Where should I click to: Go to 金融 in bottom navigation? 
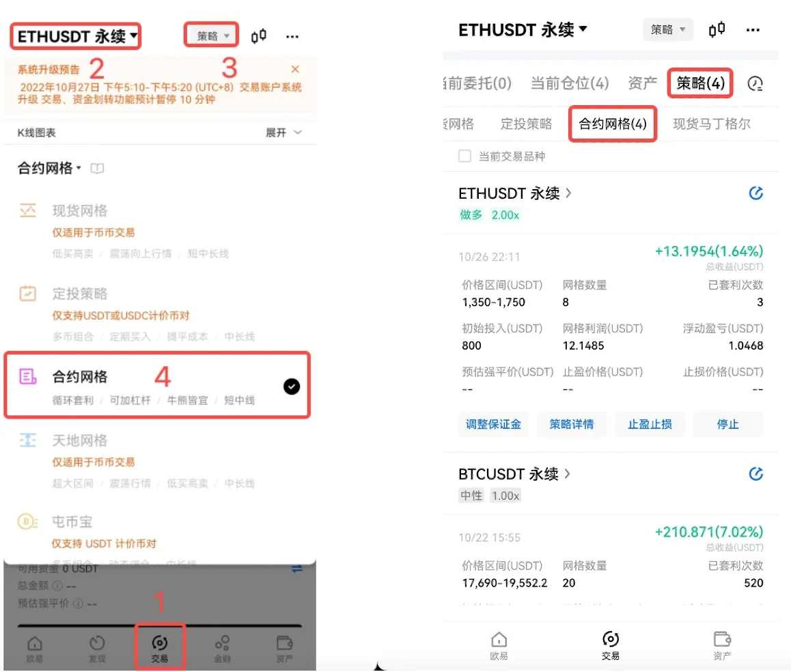click(x=222, y=649)
